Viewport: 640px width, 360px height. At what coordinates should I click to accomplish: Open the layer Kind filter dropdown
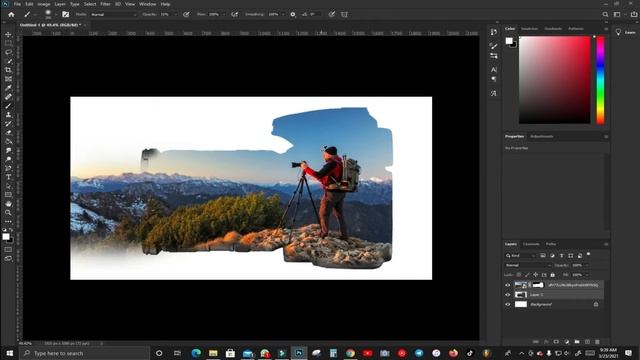click(x=520, y=256)
